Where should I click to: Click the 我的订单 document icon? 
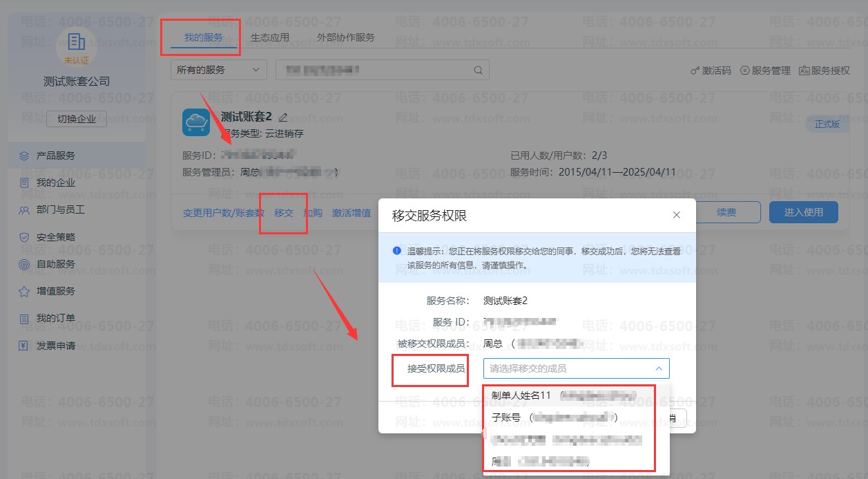click(24, 319)
